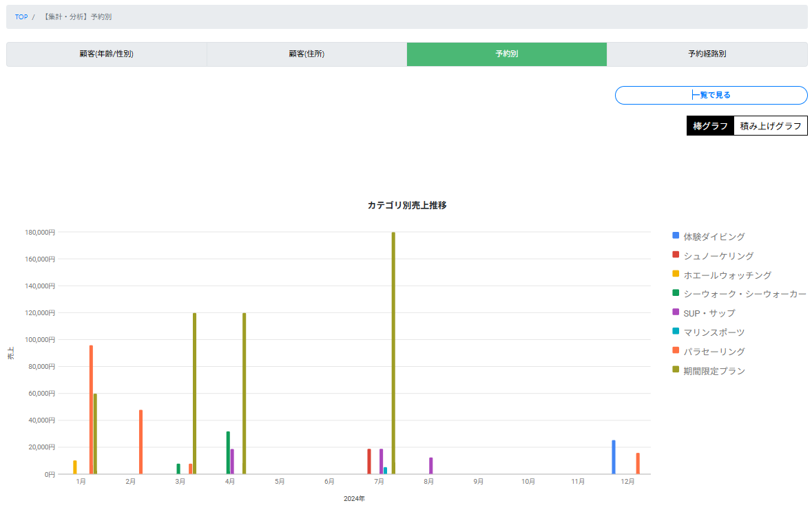Select the シーウォーク・シーウォーカー legend label

[745, 294]
